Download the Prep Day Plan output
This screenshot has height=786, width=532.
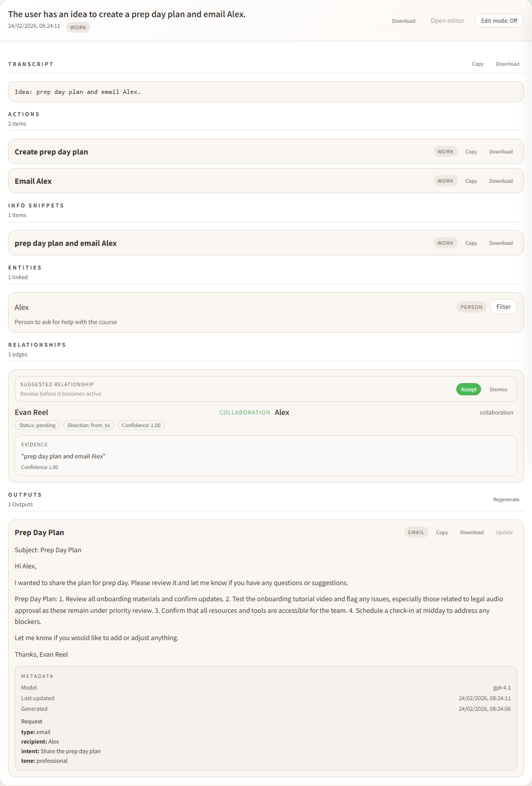[471, 532]
